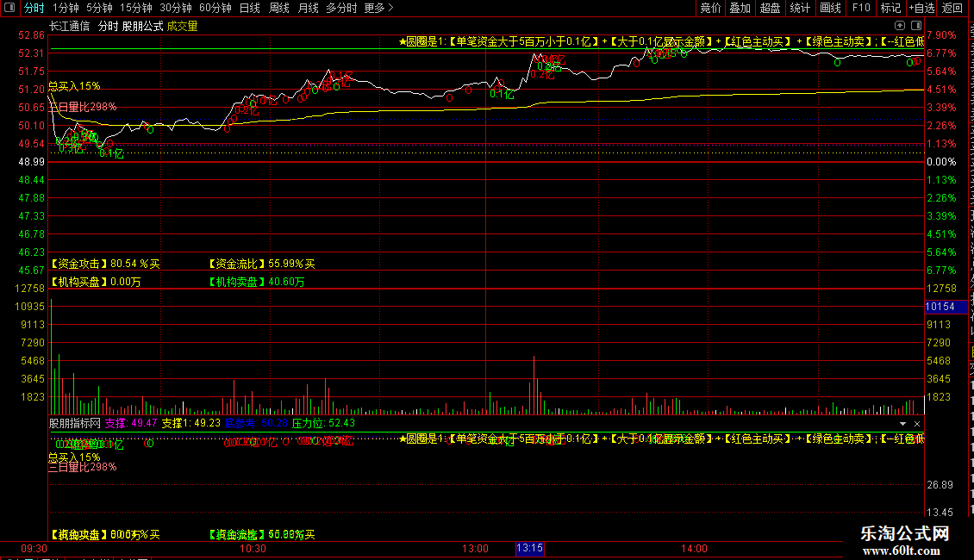Select the 60分钟 period tab
Image resolution: width=974 pixels, height=560 pixels.
215,8
